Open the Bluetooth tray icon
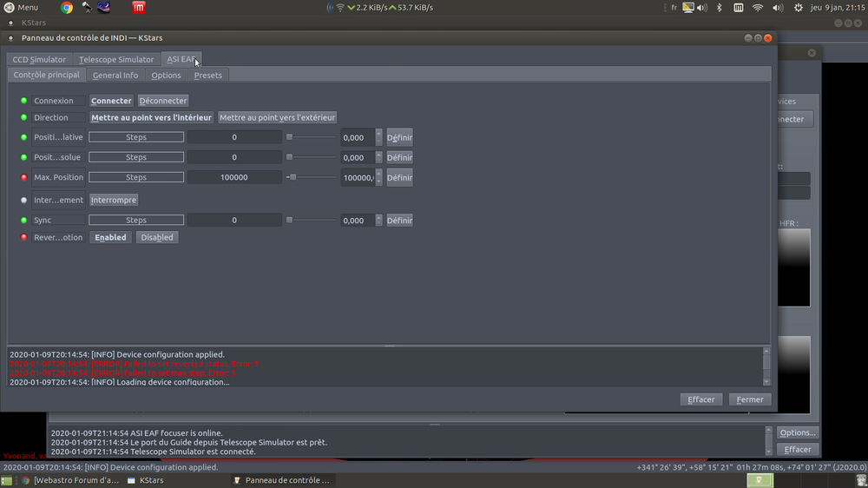This screenshot has height=488, width=868. [719, 7]
